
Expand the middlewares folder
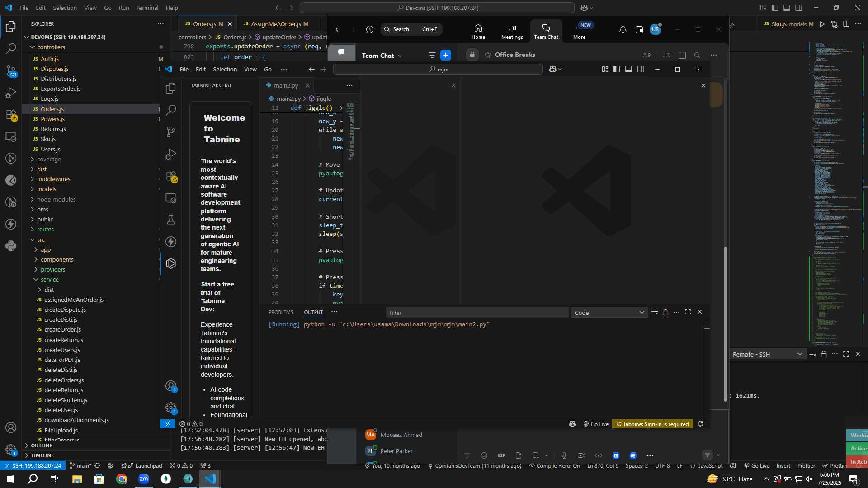pos(53,179)
